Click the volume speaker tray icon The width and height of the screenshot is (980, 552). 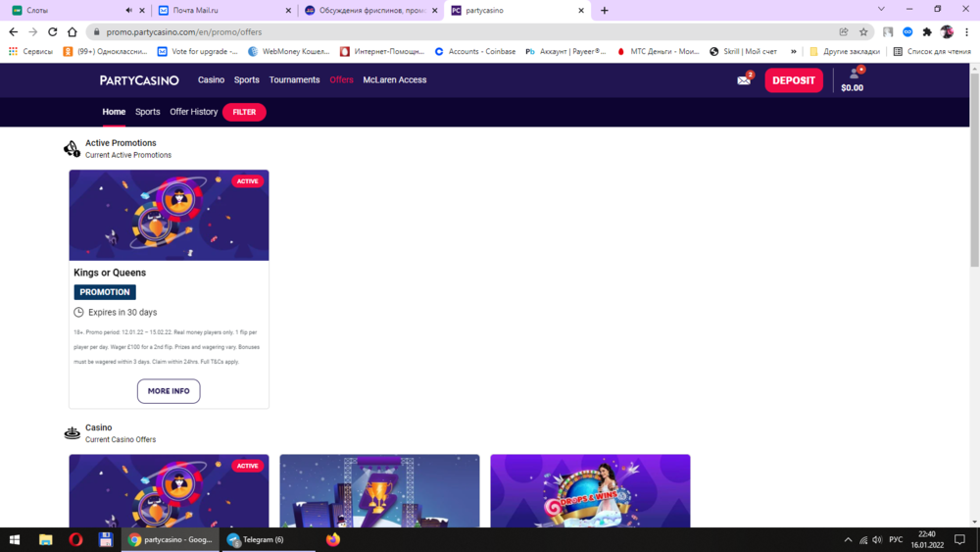tap(877, 539)
